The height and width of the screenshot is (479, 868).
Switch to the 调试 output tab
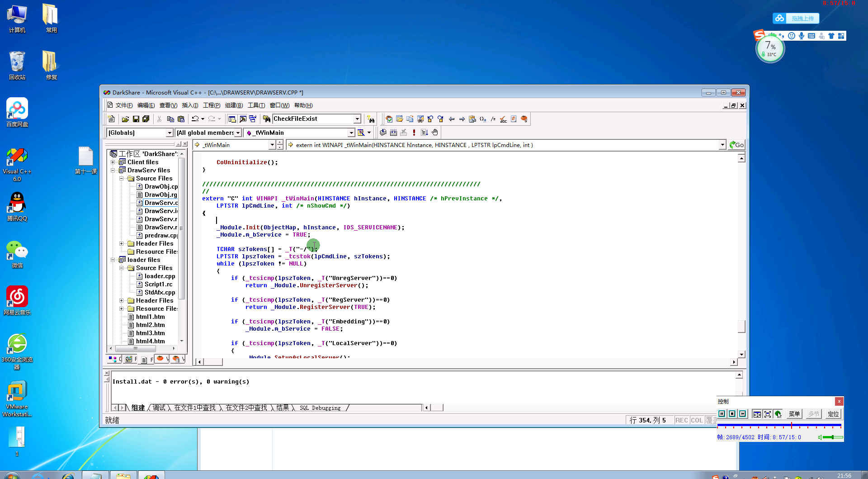pyautogui.click(x=159, y=408)
